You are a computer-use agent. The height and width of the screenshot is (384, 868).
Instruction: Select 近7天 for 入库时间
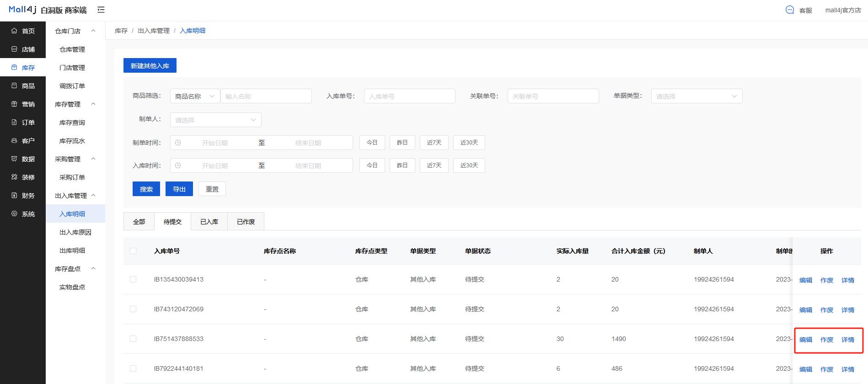tap(434, 165)
